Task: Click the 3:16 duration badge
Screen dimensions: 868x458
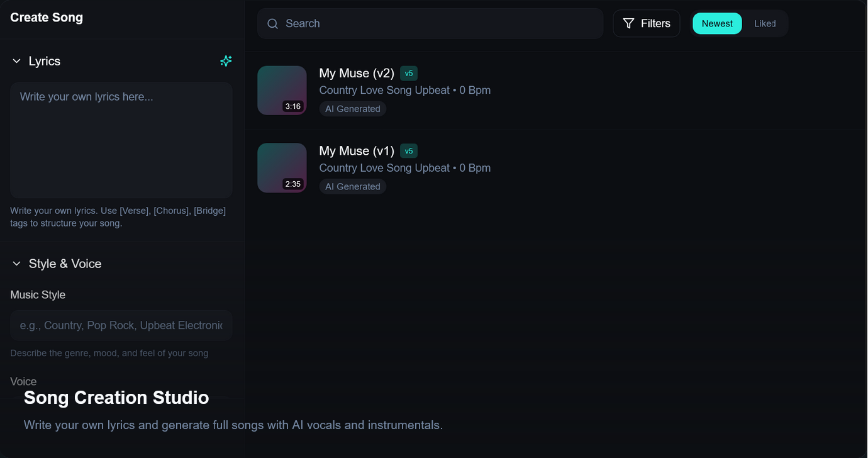Action: coord(293,106)
